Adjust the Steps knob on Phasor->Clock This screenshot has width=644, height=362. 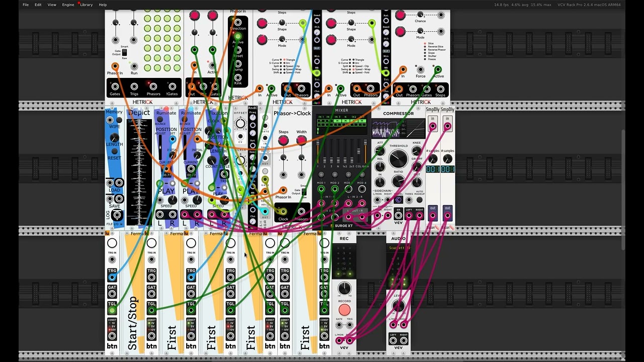tap(283, 141)
